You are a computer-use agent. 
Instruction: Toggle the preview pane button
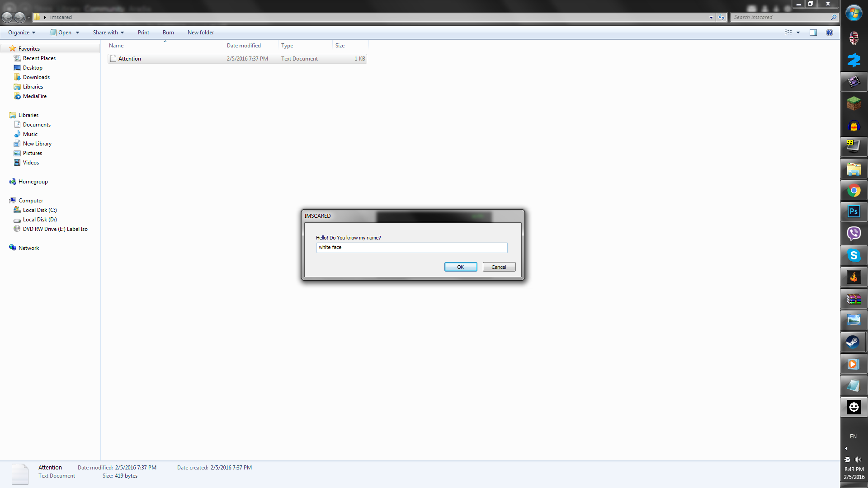[813, 33]
